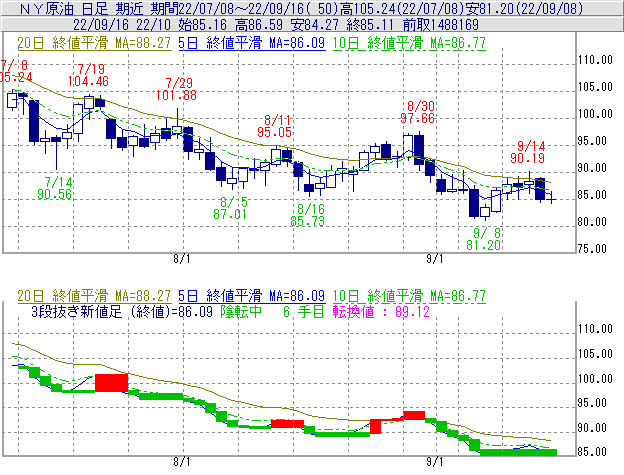Click the 8/16 85.73 low label

pyautogui.click(x=308, y=215)
